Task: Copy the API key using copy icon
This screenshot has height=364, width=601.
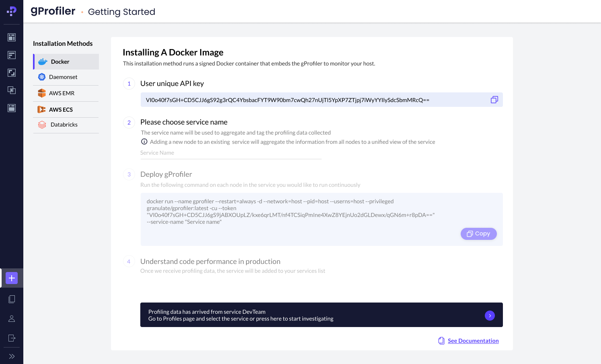Action: [494, 100]
